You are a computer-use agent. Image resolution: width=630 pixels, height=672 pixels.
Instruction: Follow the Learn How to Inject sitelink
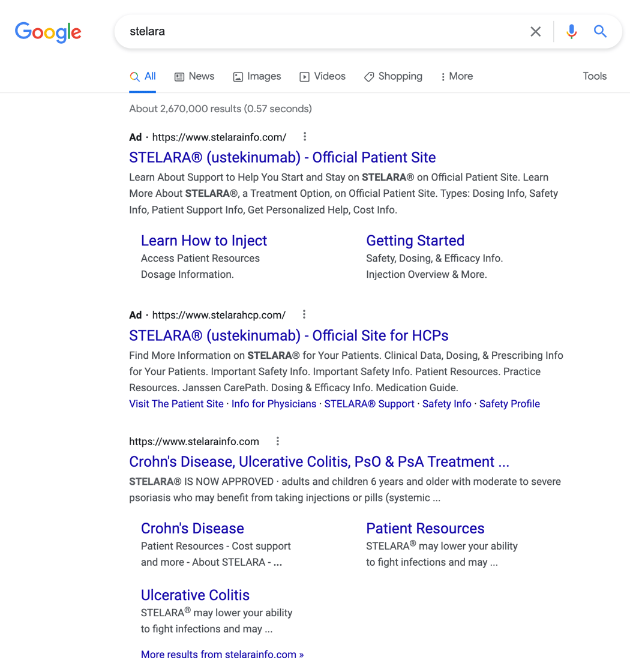point(203,241)
